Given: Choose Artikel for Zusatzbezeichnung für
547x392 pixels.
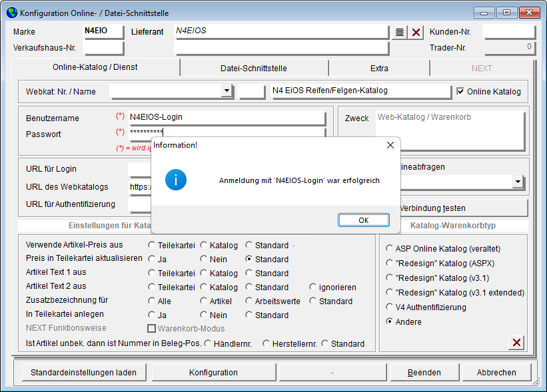Looking at the screenshot, I should click(x=203, y=301).
